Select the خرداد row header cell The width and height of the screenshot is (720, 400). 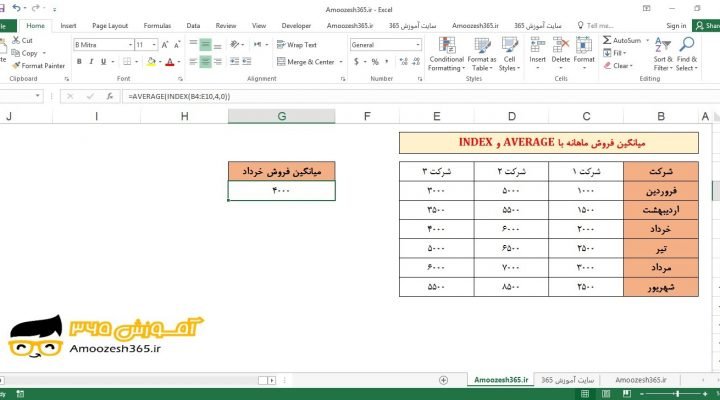(x=661, y=229)
